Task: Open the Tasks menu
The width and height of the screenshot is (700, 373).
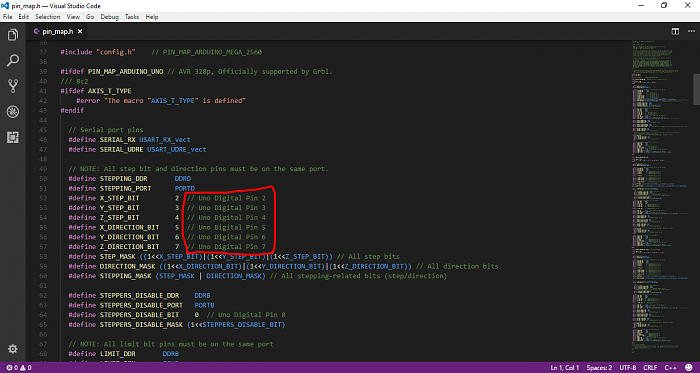Action: coord(132,17)
